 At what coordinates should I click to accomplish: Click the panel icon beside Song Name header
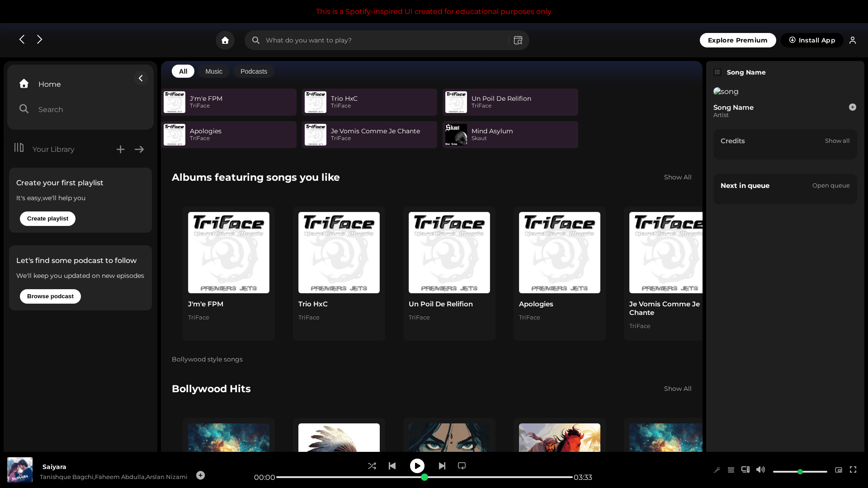pyautogui.click(x=717, y=72)
